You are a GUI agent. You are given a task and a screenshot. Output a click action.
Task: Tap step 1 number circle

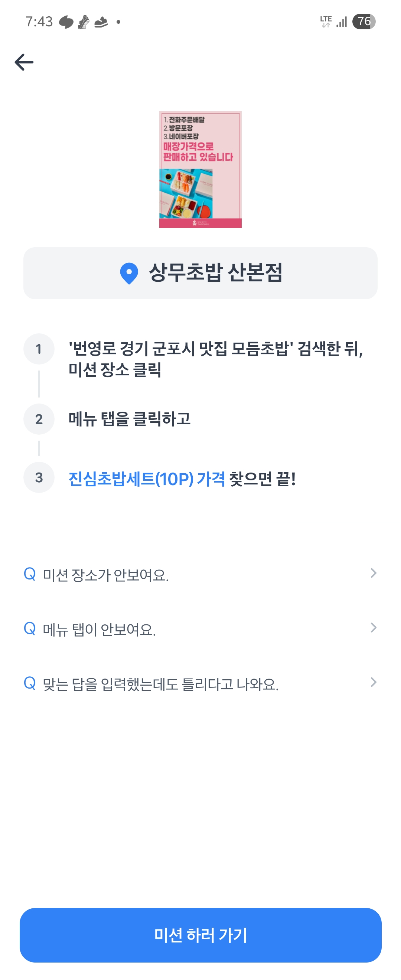click(x=39, y=349)
